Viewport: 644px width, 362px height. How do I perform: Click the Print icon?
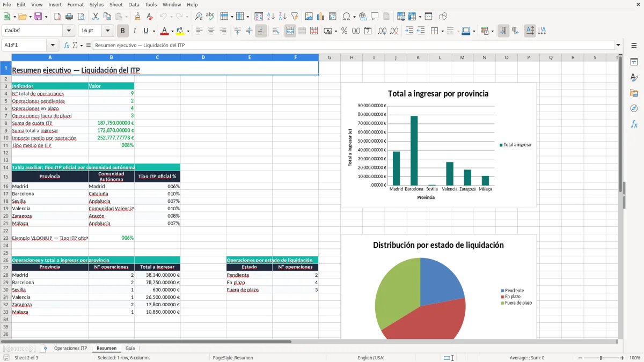coord(69,17)
